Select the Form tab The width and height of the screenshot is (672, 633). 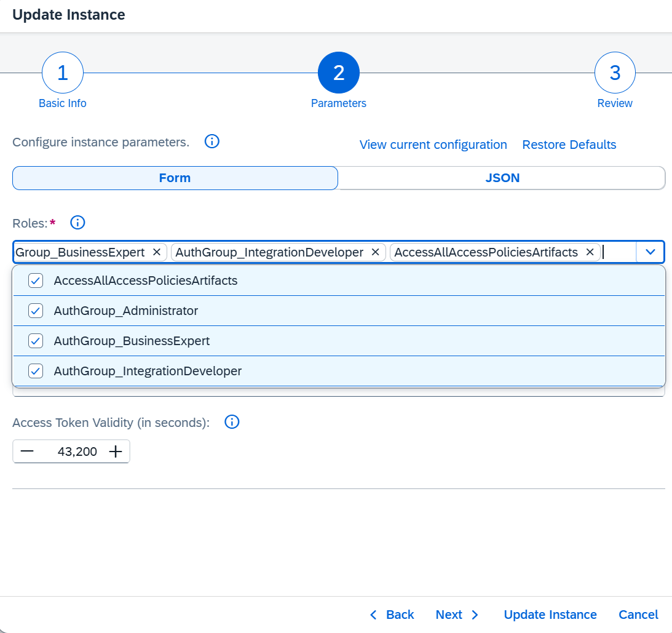click(175, 178)
